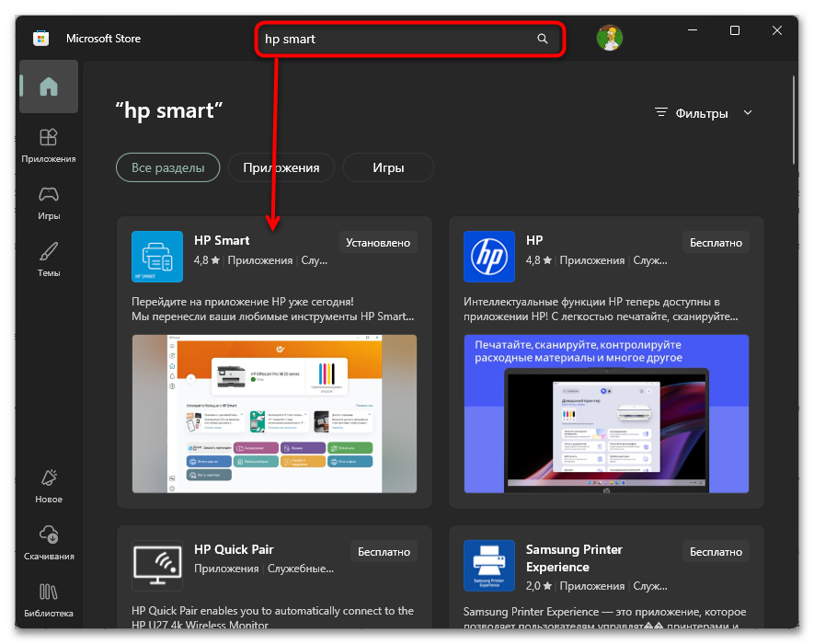Open Новое in the left sidebar

[x=49, y=486]
